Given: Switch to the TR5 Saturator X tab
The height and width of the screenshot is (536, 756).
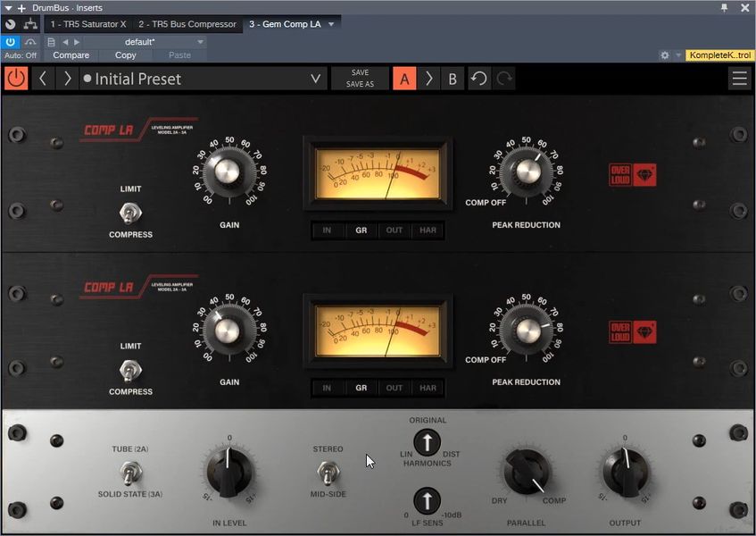Looking at the screenshot, I should pos(87,24).
